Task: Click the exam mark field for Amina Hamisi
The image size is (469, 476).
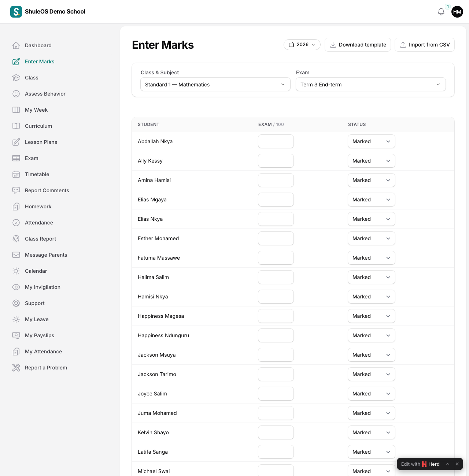Action: tap(276, 180)
